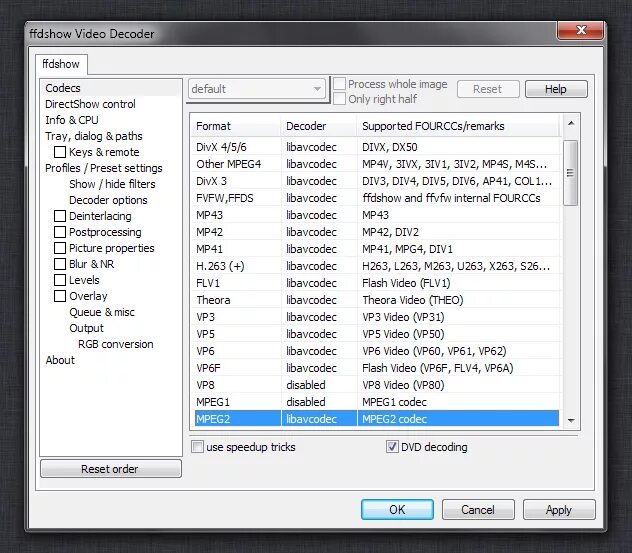Open Show / hide filters page

point(112,184)
